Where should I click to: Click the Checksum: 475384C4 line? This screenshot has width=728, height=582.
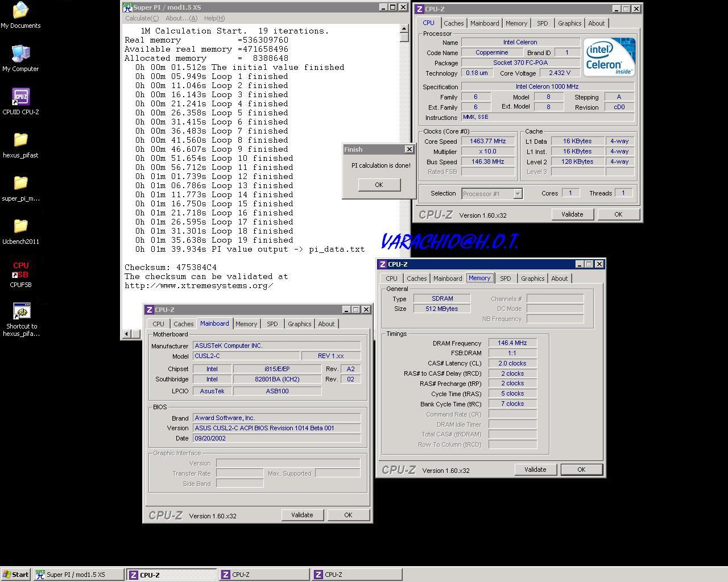(x=171, y=267)
